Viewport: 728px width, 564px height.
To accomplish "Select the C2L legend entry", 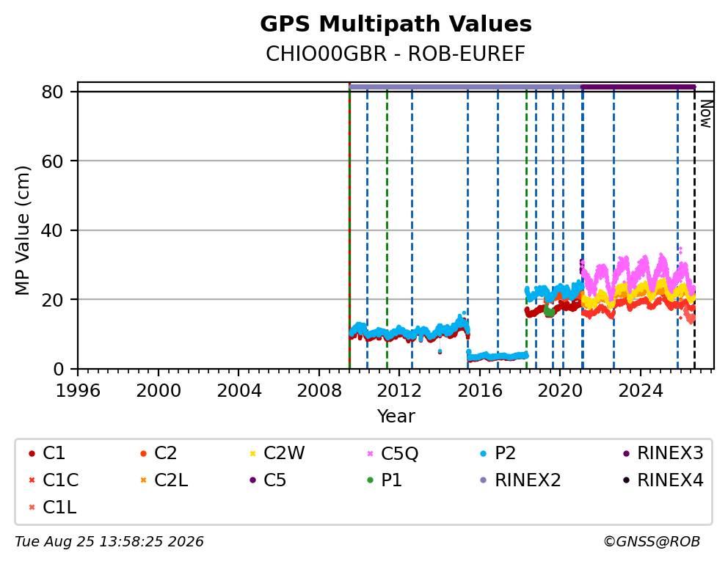I will pos(164,480).
